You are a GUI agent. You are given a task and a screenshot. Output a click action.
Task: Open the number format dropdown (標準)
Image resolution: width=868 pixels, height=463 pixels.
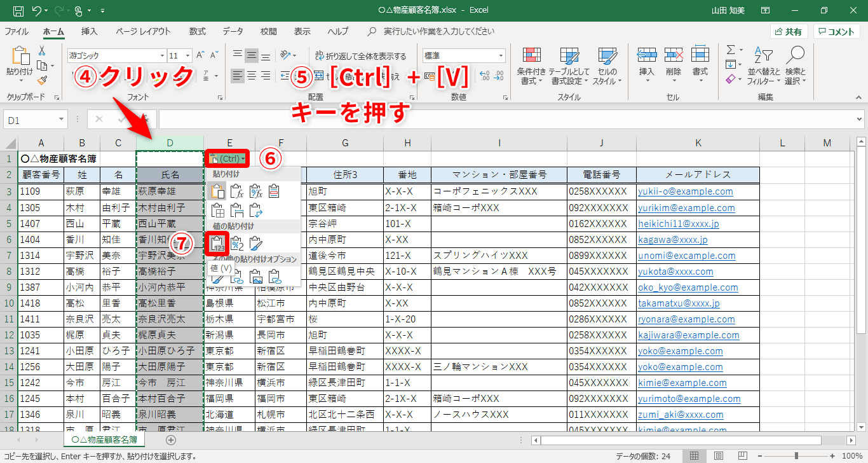tap(501, 55)
